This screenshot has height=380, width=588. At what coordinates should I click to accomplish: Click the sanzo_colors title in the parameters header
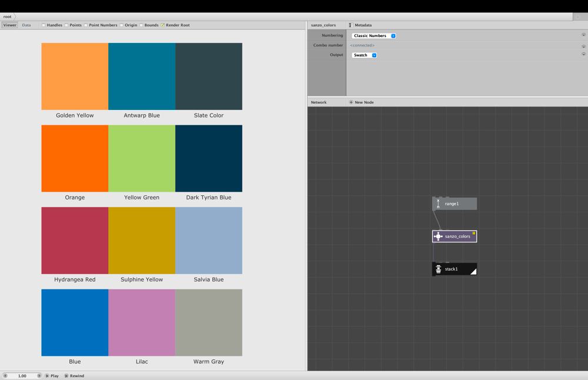coord(323,25)
